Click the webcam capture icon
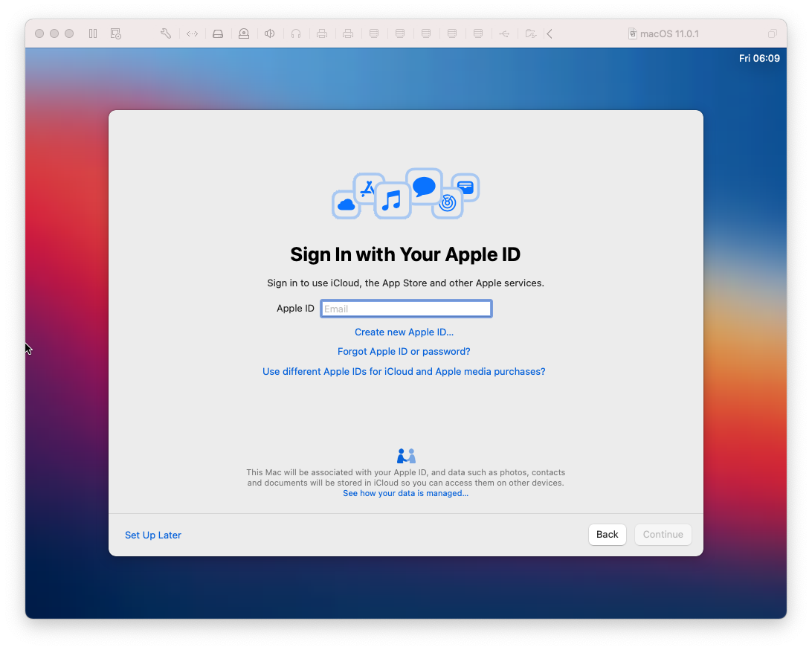This screenshot has width=812, height=650. [244, 33]
